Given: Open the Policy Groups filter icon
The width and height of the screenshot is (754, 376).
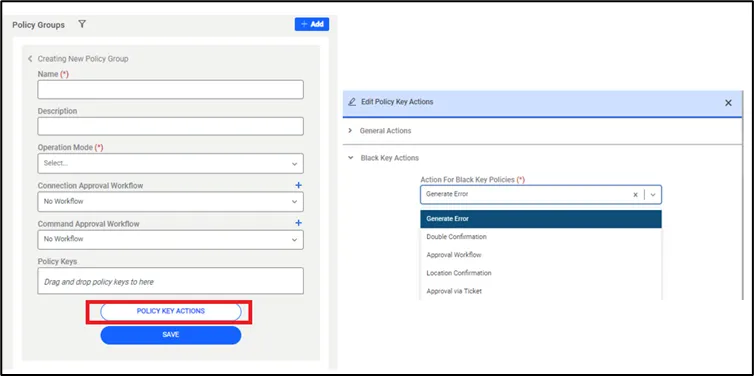Looking at the screenshot, I should click(x=82, y=24).
